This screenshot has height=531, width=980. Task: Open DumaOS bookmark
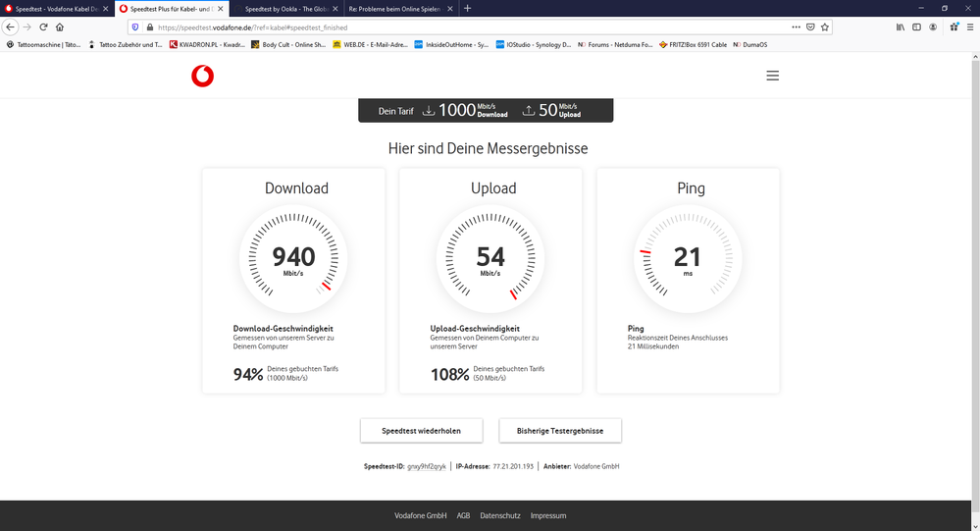(x=750, y=44)
